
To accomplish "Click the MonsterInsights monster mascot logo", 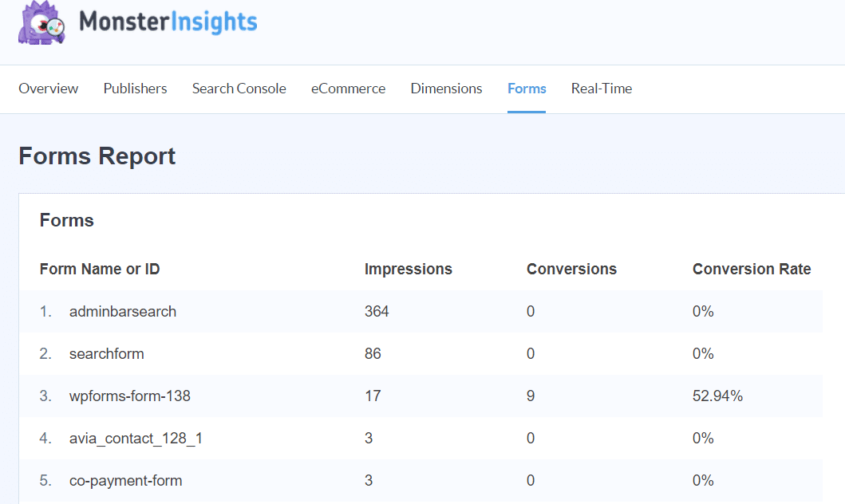I will click(x=41, y=22).
